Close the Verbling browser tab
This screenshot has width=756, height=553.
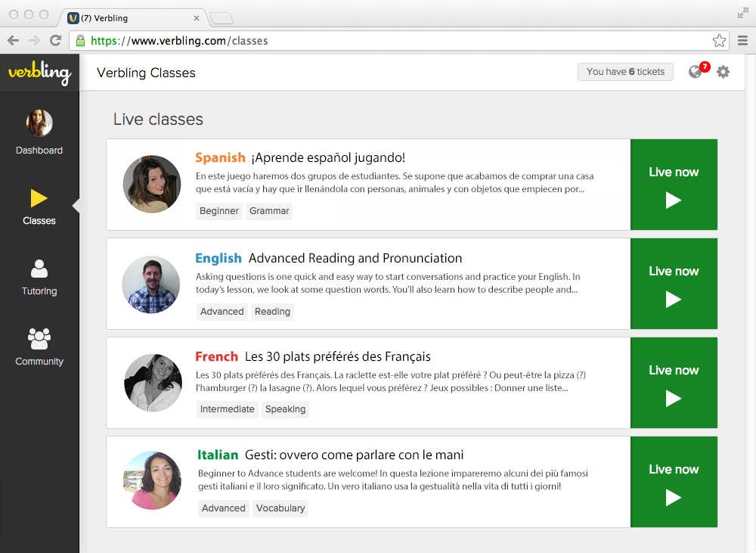[x=197, y=18]
